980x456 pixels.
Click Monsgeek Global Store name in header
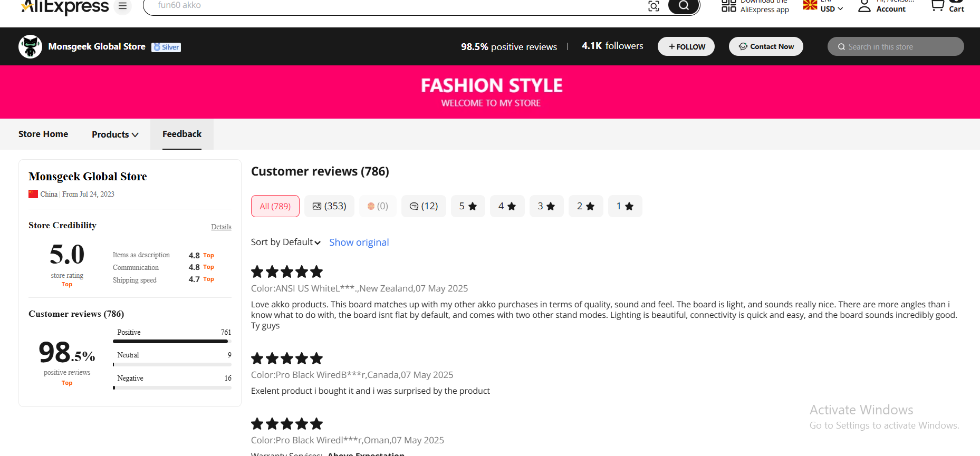point(97,46)
